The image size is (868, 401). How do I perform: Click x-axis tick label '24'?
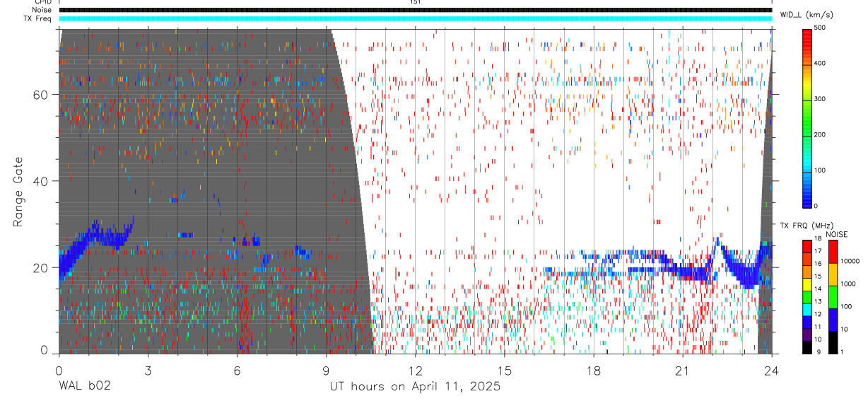(772, 371)
